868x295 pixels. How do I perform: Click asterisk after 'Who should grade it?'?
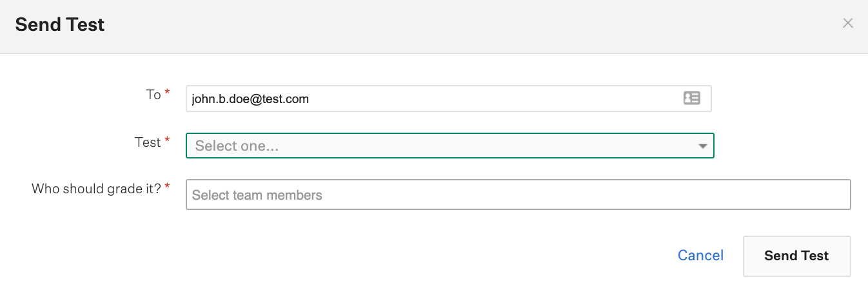click(168, 187)
